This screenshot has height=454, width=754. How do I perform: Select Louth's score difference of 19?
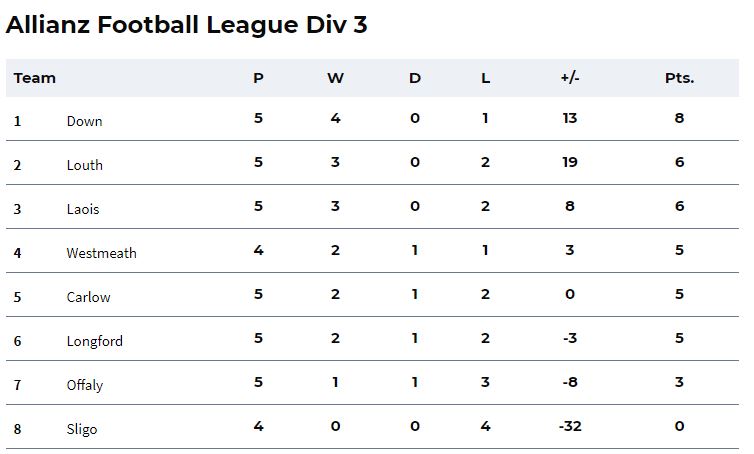click(570, 162)
